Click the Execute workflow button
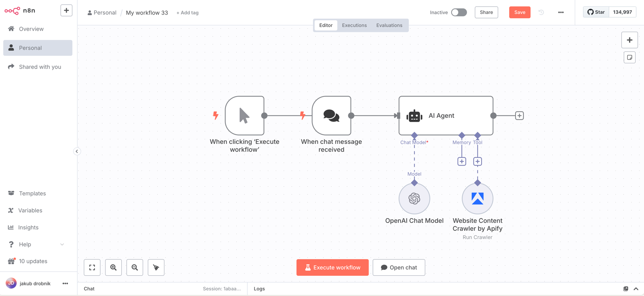Viewport: 644px width, 296px height. 332,268
